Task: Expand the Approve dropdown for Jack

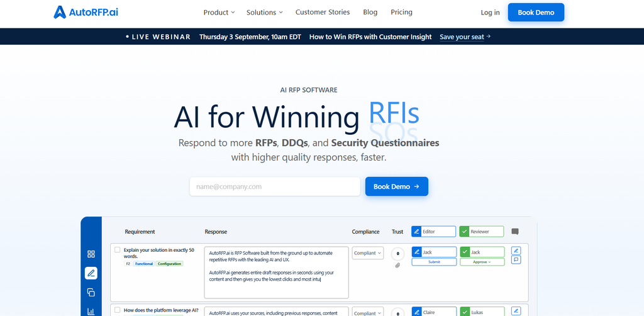Action: [x=482, y=262]
